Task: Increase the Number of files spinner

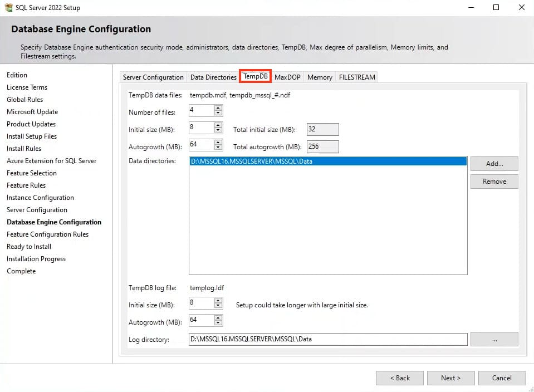Action: pyautogui.click(x=218, y=107)
